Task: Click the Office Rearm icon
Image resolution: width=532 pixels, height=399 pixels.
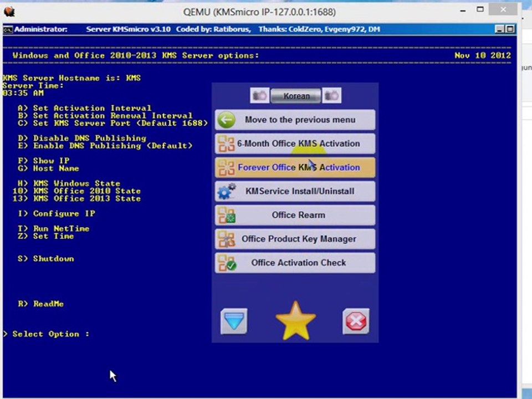Action: click(x=226, y=215)
